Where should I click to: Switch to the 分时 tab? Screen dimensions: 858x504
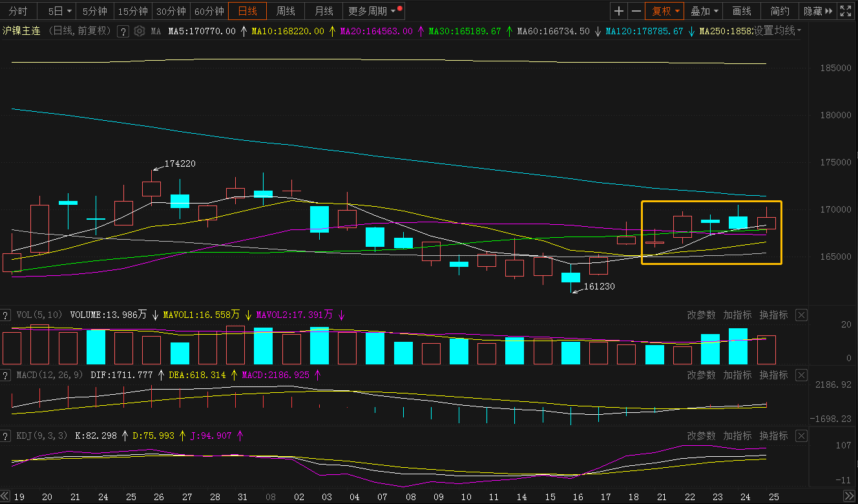click(x=18, y=11)
